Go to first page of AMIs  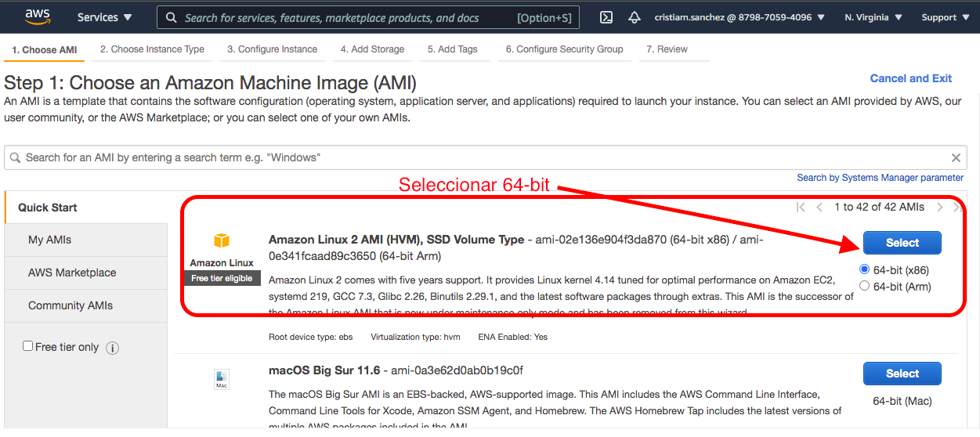coord(800,208)
